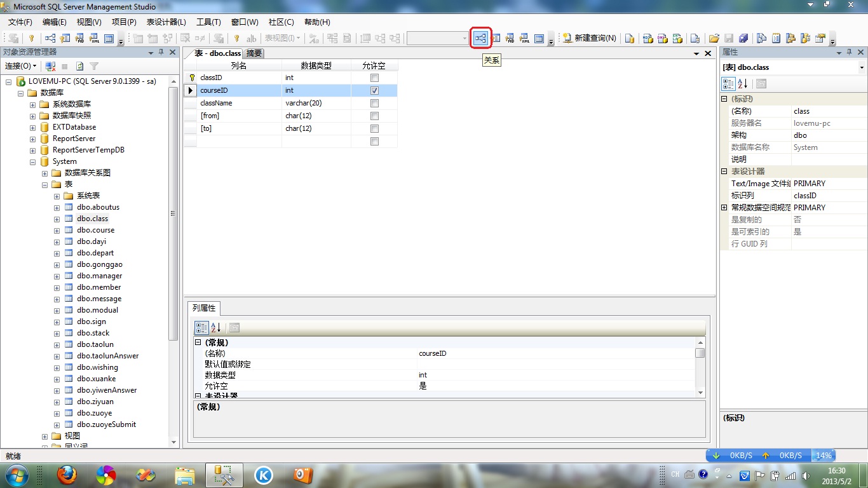Image resolution: width=868 pixels, height=488 pixels.
Task: Expand the 数据库关系图 folder
Action: (x=44, y=173)
